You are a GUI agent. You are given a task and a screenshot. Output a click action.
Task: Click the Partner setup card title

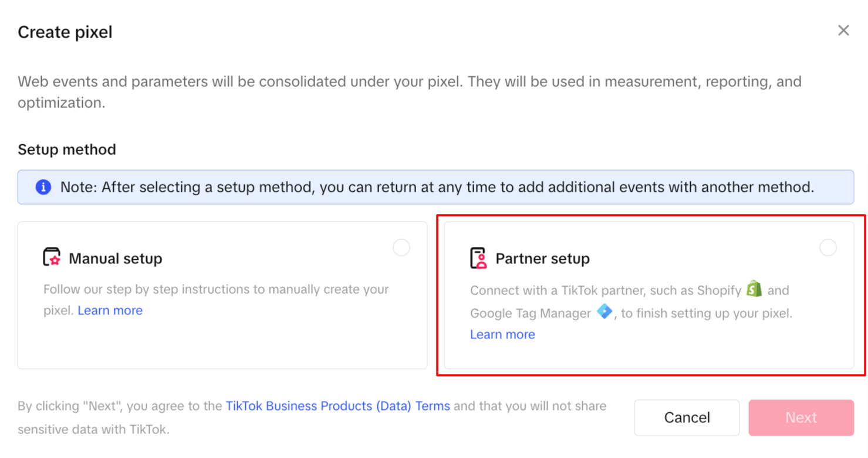(x=543, y=259)
